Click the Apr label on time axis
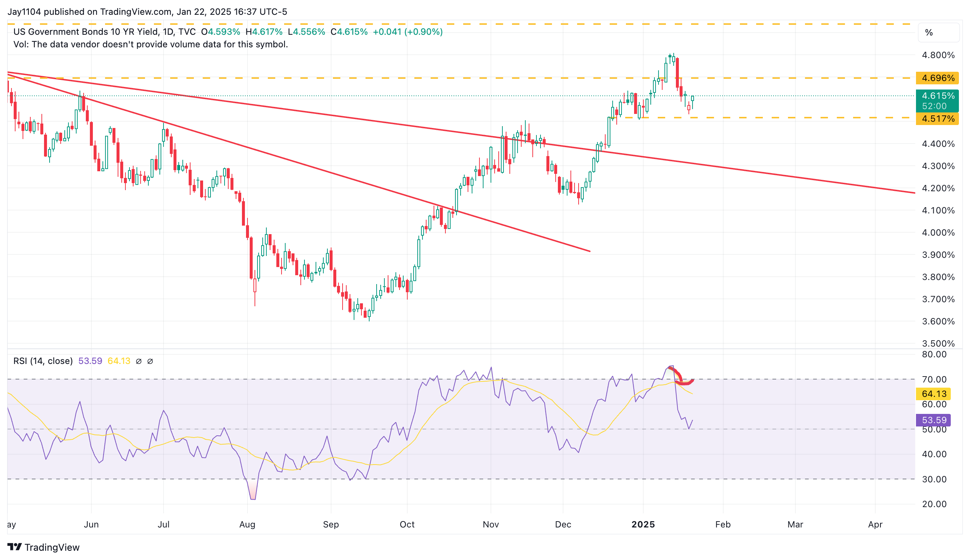Image resolution: width=970 pixels, height=560 pixels. click(875, 524)
